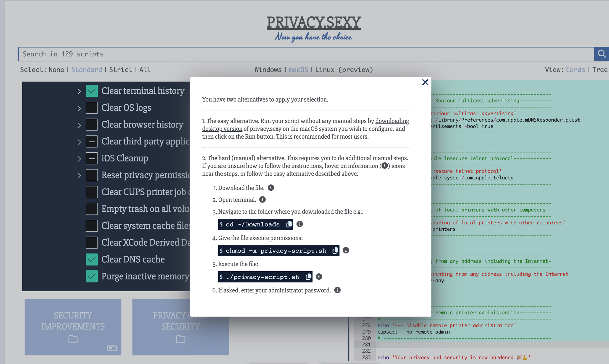This screenshot has height=364, width=609.
Task: Copy the ./privacy-script.sh execute command
Action: [308, 277]
